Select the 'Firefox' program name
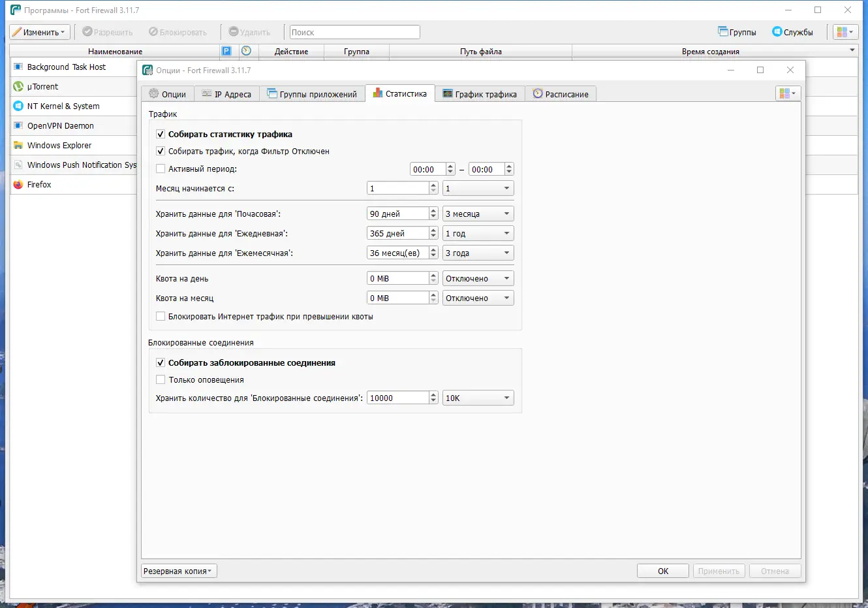Screen dimensions: 868x608 click(39, 184)
